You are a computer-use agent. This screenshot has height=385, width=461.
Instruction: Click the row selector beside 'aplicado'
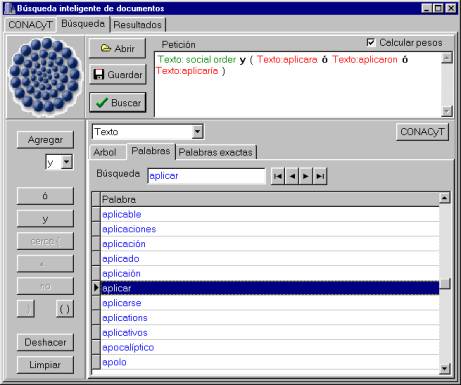pos(96,259)
